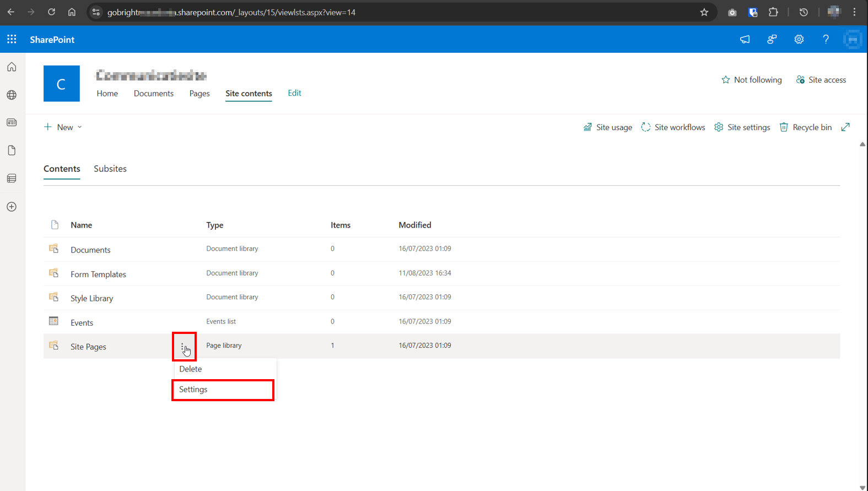
Task: Open the globe icon in left sidebar
Action: coord(12,95)
